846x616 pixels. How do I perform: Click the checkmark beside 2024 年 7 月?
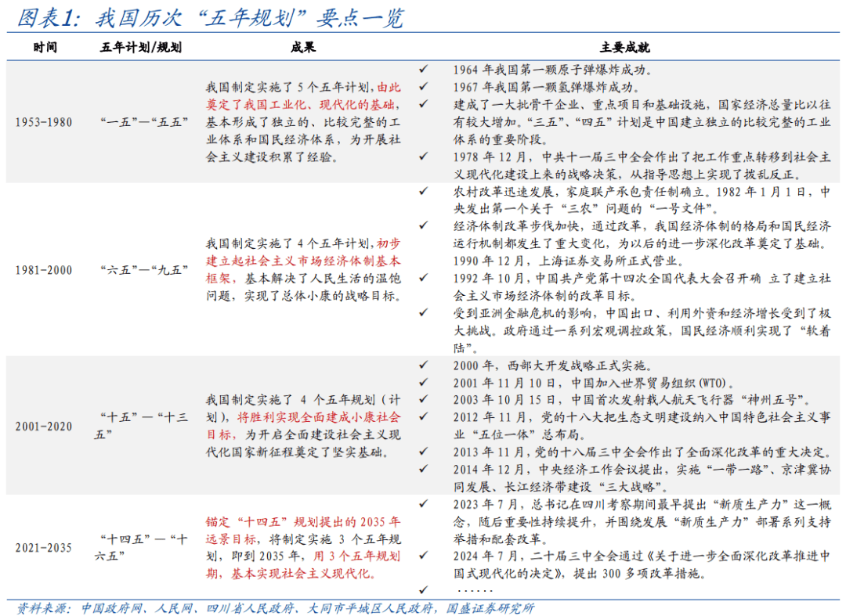423,556
